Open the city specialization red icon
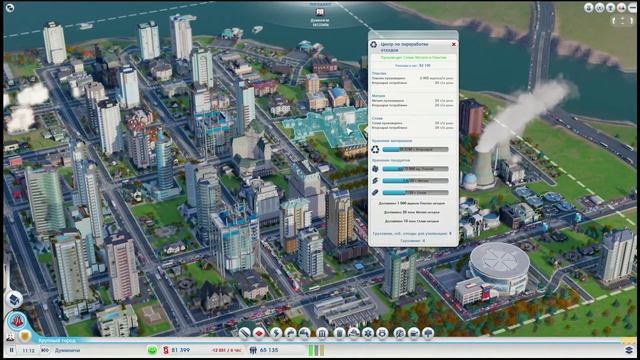The height and width of the screenshot is (360, 640). [x=17, y=322]
